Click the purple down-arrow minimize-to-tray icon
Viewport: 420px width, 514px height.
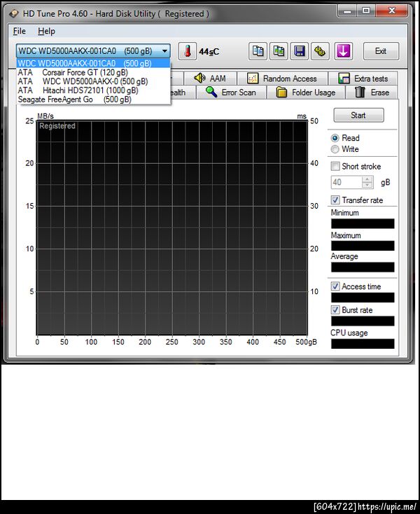coord(343,51)
